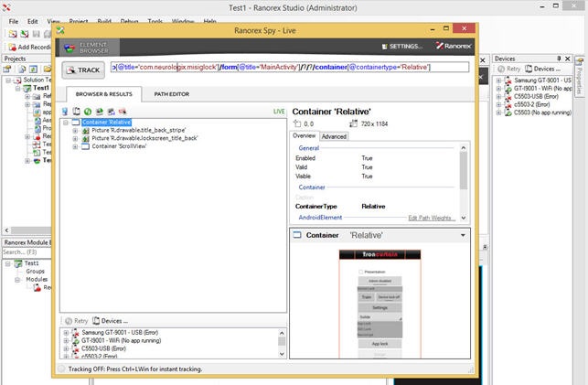The image size is (588, 385).
Task: Click Retry in Studio Devices panel
Action: (x=508, y=69)
